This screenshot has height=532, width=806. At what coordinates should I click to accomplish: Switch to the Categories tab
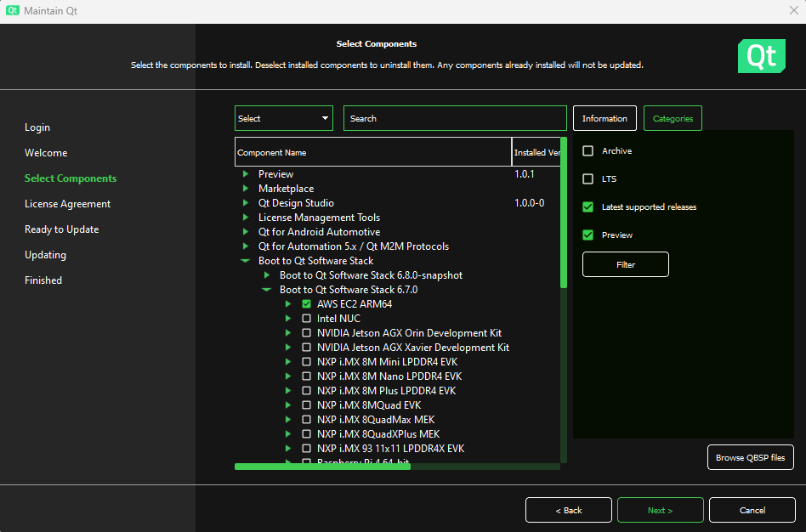673,118
